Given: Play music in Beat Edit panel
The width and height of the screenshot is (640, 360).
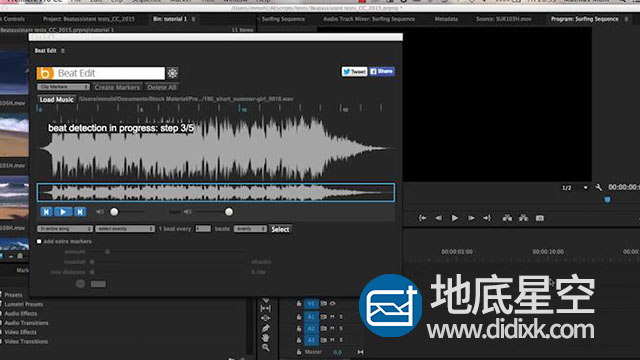Looking at the screenshot, I should 63,212.
